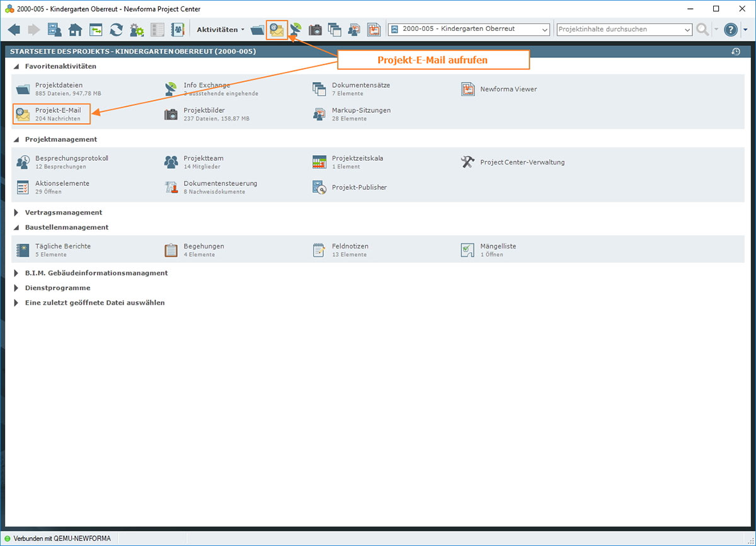Open the Projektzeitskala link

point(357,158)
